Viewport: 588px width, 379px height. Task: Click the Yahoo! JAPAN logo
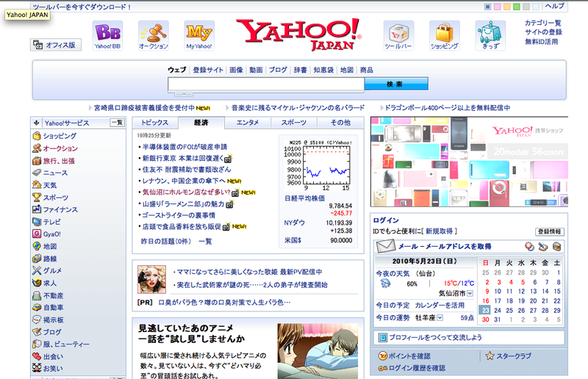click(x=299, y=34)
